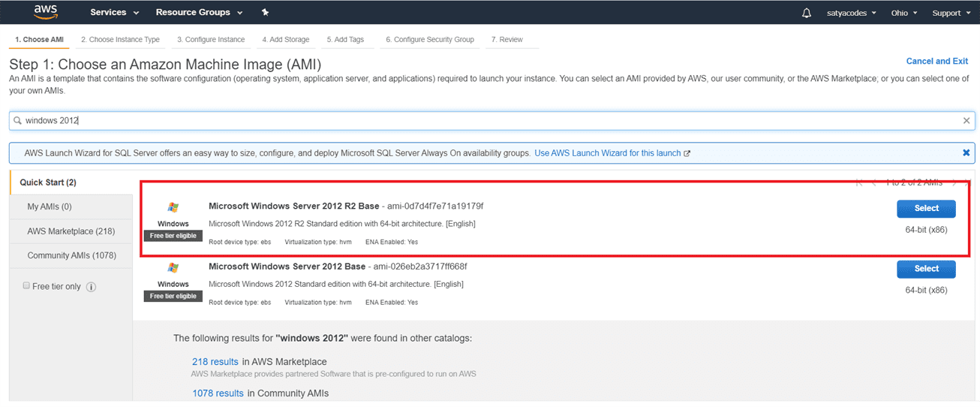980x407 pixels.
Task: Switch to AWS Marketplace (218) tab
Action: 71,231
